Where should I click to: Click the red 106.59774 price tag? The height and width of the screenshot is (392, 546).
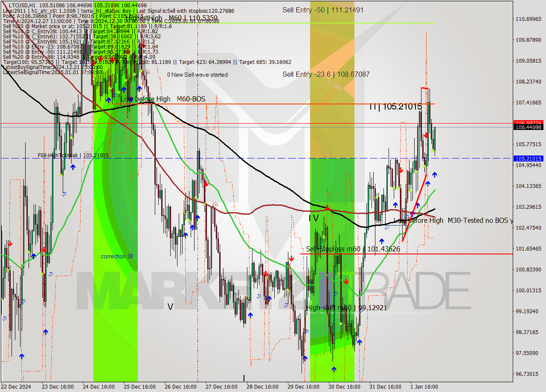(x=529, y=123)
